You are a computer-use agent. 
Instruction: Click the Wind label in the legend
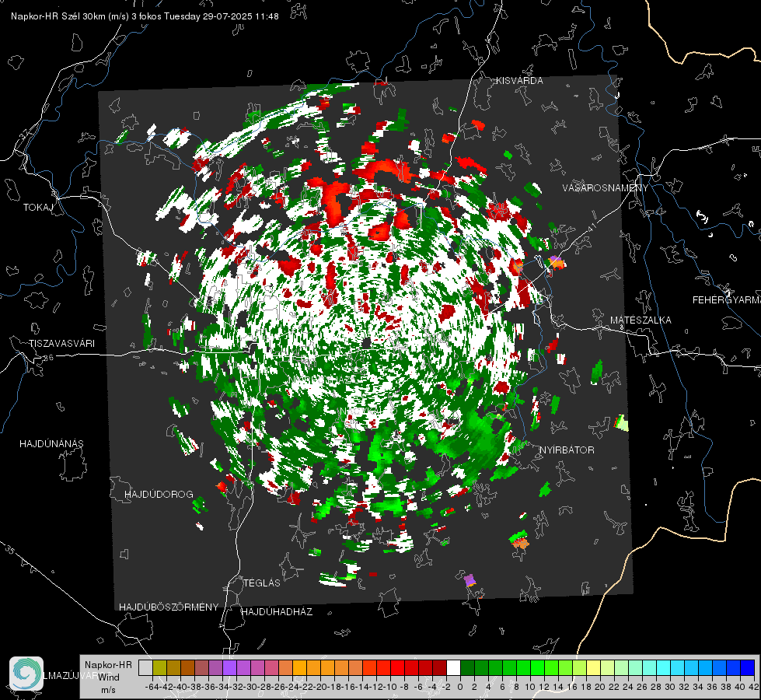(x=109, y=677)
